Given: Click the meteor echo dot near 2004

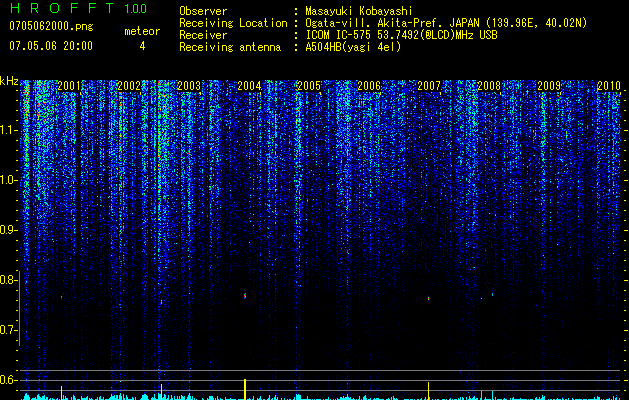Looking at the screenshot, I should point(245,296).
